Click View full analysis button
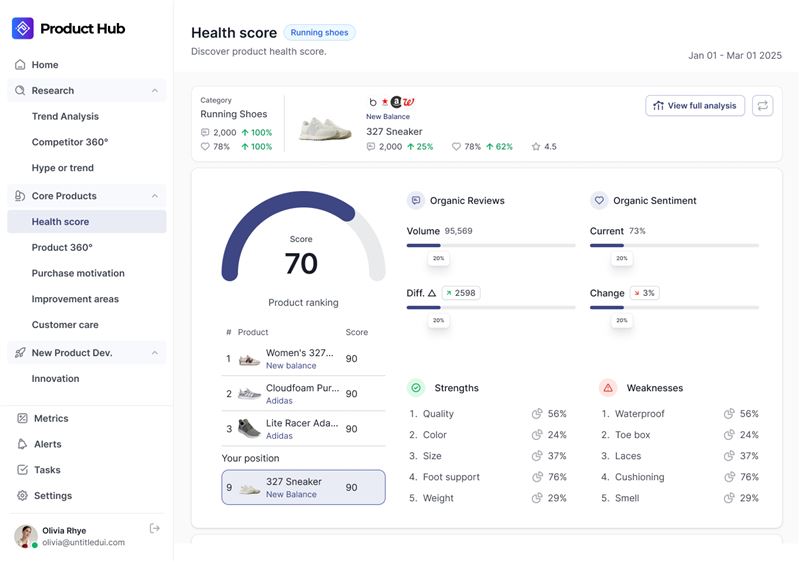This screenshot has height=562, width=800. pos(695,106)
